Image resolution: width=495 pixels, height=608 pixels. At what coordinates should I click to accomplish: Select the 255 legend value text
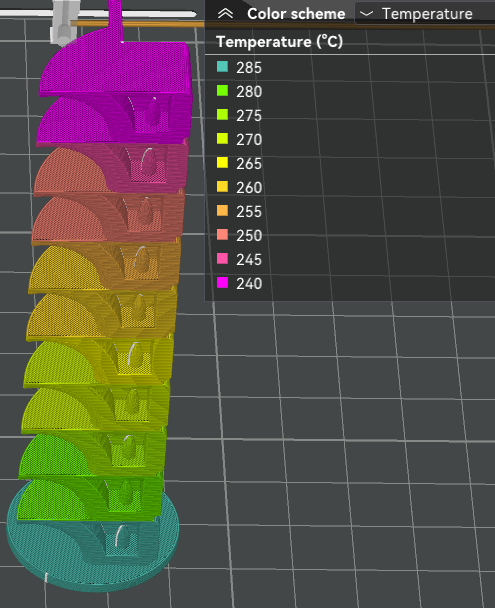[249, 211]
